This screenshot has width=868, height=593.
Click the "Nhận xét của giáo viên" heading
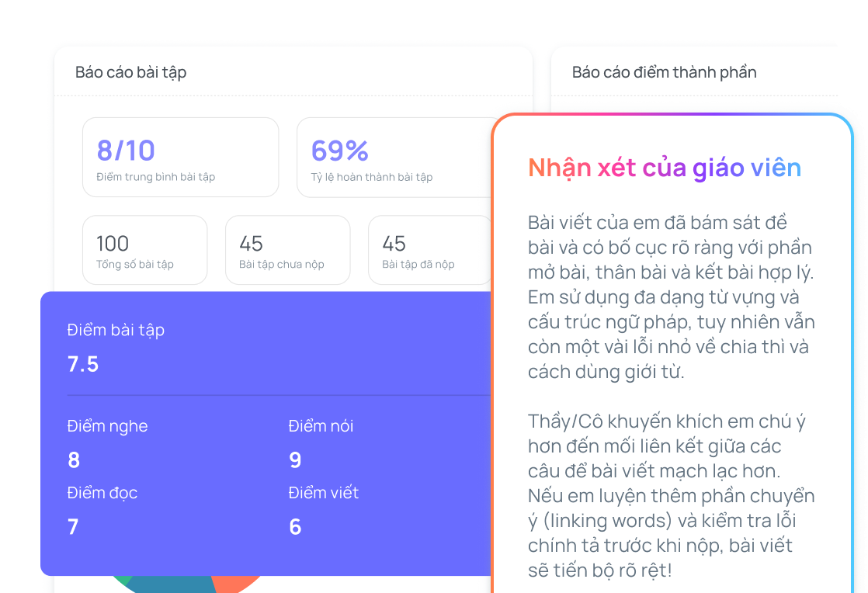click(x=665, y=168)
